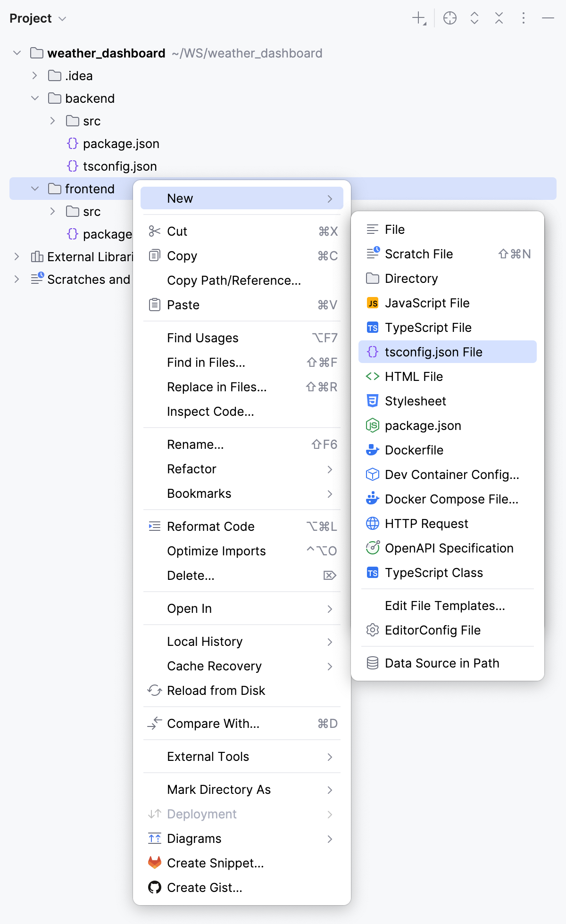Open the Refactor submenu
This screenshot has height=924, width=566.
(242, 469)
